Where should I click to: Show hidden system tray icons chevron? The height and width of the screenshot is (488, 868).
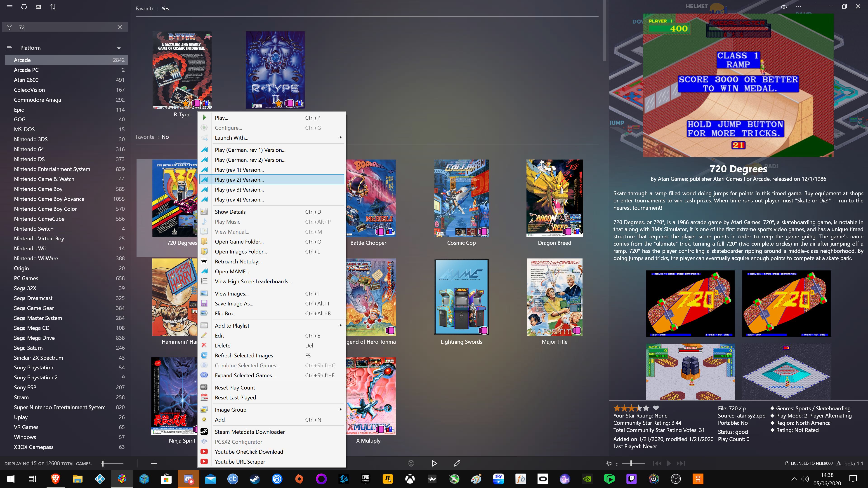pos(794,479)
